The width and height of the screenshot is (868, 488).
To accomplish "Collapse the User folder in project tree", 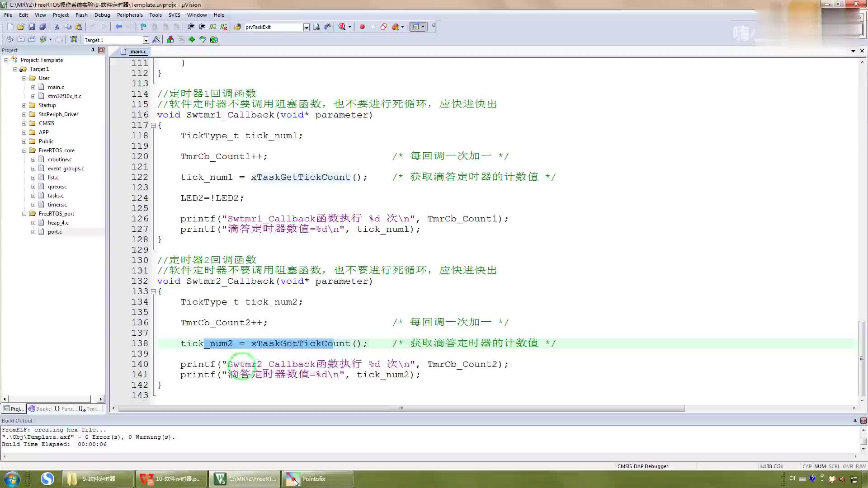I will [24, 78].
